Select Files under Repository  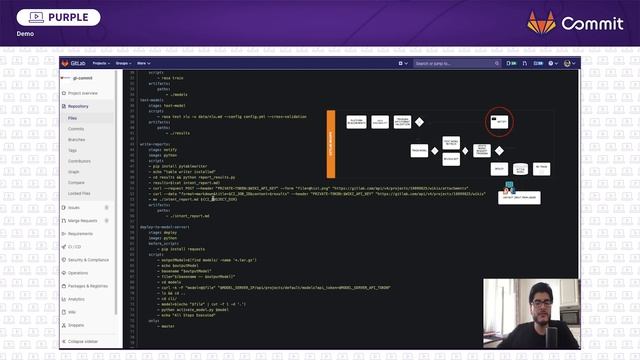pos(72,118)
